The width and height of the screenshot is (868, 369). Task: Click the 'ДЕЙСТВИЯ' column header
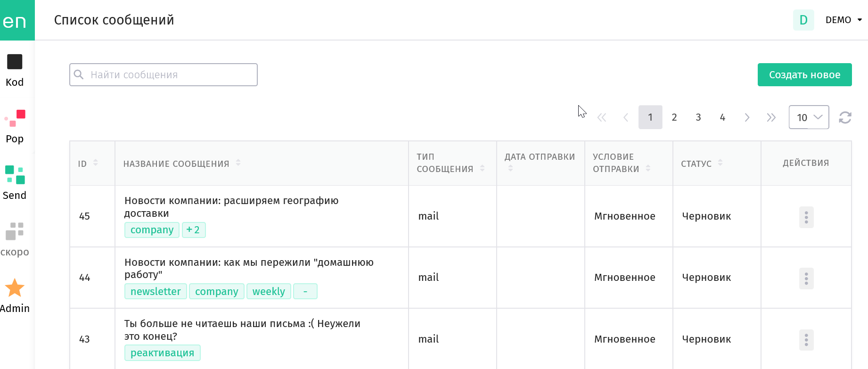pyautogui.click(x=806, y=163)
